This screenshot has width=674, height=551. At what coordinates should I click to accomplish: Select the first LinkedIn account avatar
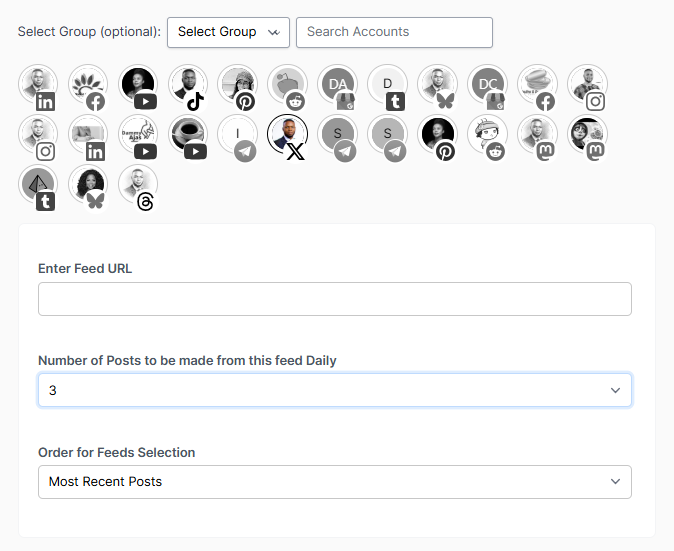point(38,84)
